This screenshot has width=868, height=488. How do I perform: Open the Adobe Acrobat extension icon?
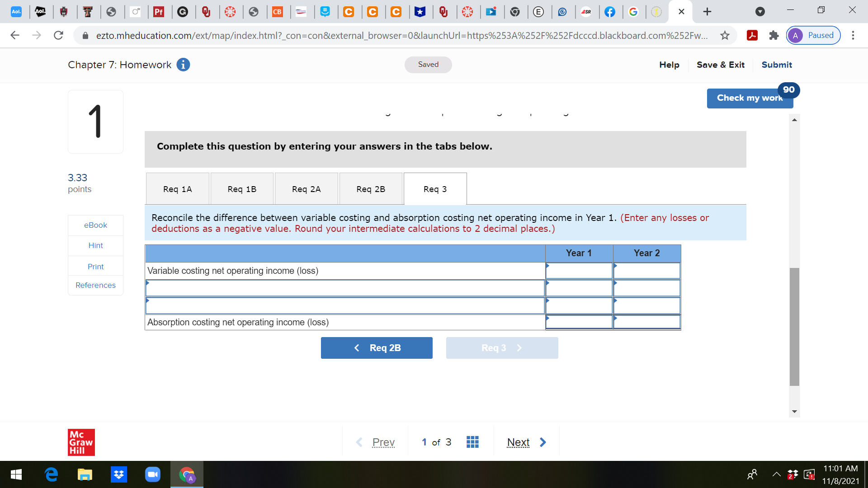click(x=752, y=35)
